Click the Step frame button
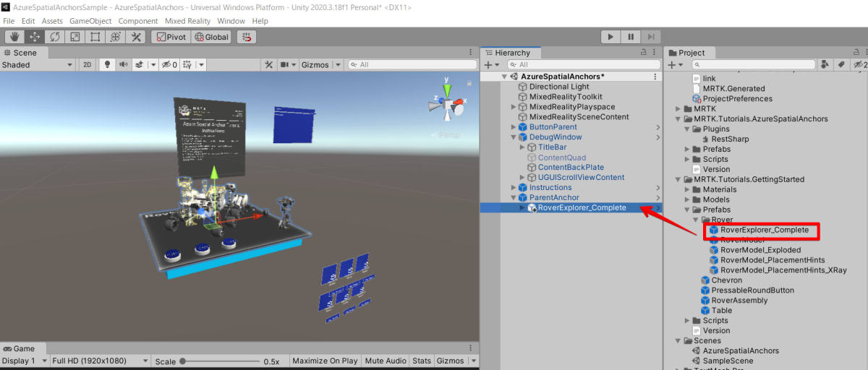The image size is (868, 370). click(x=651, y=37)
